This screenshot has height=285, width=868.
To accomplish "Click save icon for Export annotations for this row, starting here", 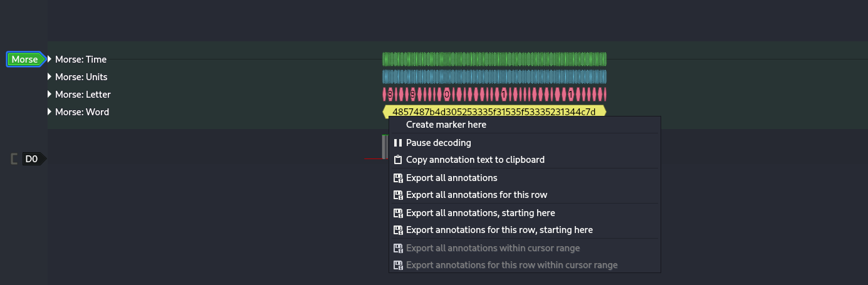I will pyautogui.click(x=397, y=230).
